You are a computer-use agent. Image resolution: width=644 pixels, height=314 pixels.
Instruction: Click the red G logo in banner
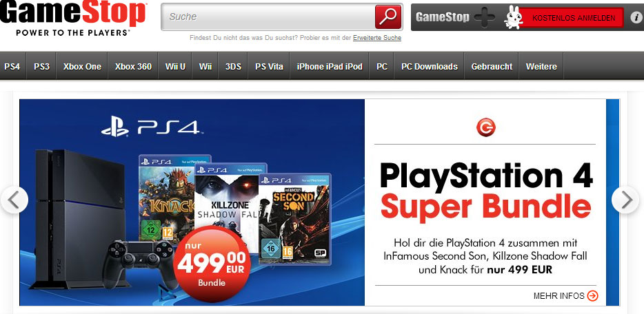tap(486, 127)
